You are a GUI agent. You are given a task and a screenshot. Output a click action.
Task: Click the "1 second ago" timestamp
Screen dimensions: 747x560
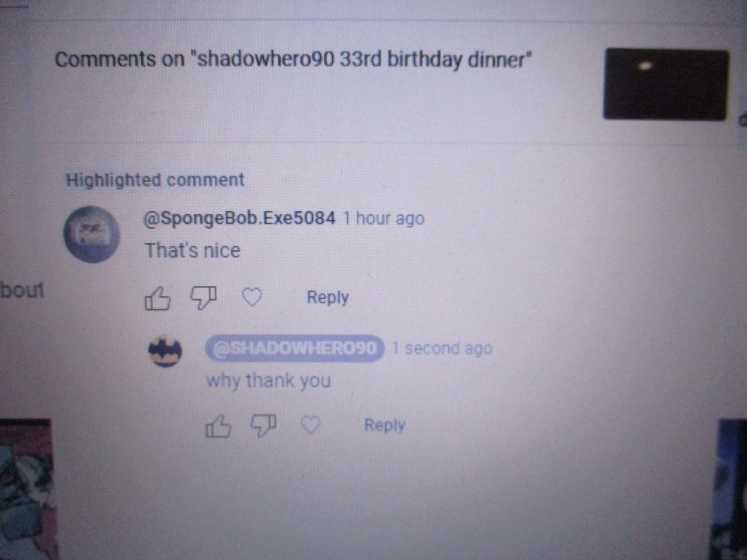click(x=442, y=349)
